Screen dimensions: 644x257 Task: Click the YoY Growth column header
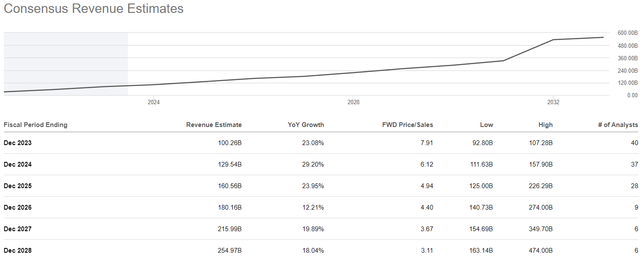(306, 125)
